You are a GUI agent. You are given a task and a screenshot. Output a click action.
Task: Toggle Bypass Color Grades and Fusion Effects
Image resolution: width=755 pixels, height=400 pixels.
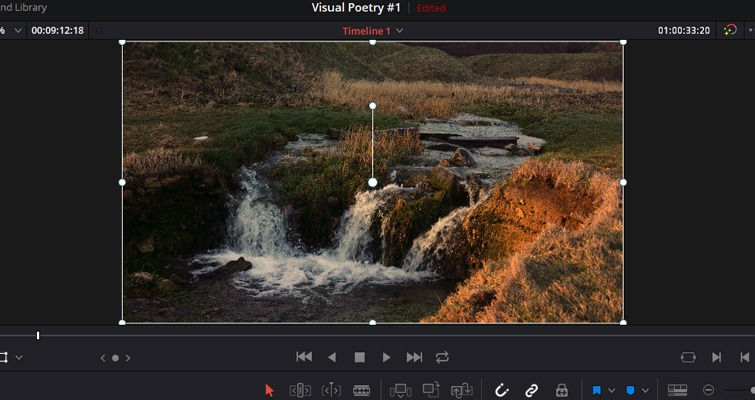pos(730,30)
